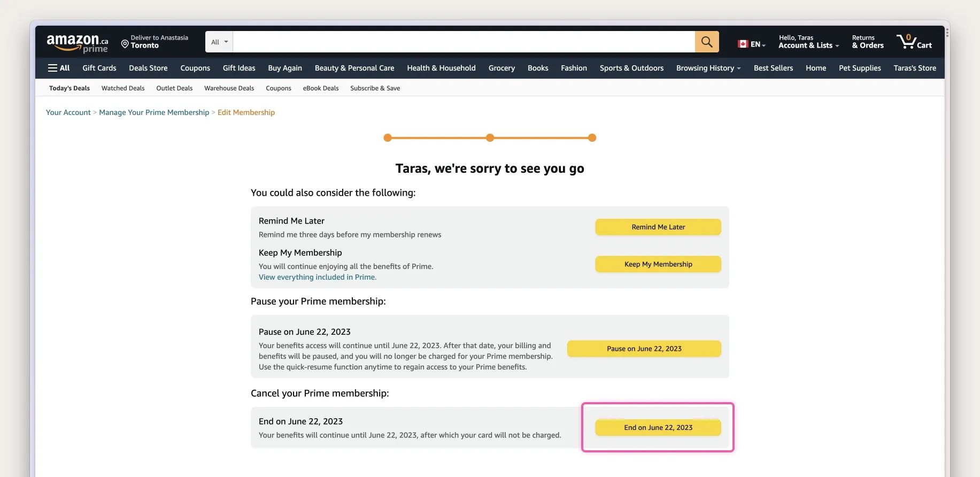Open the Fashion category

point(573,68)
